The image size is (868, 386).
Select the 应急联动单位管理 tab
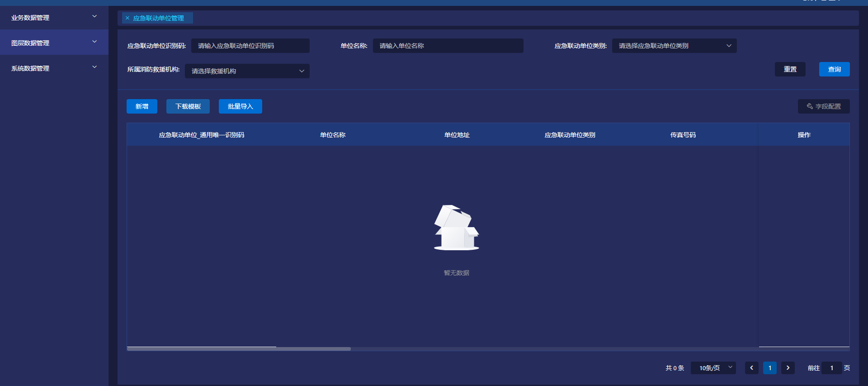pyautogui.click(x=159, y=18)
